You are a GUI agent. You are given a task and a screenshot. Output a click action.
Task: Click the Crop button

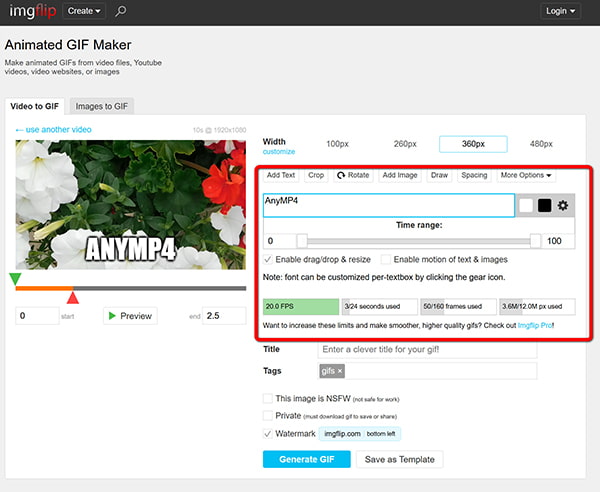pos(316,175)
